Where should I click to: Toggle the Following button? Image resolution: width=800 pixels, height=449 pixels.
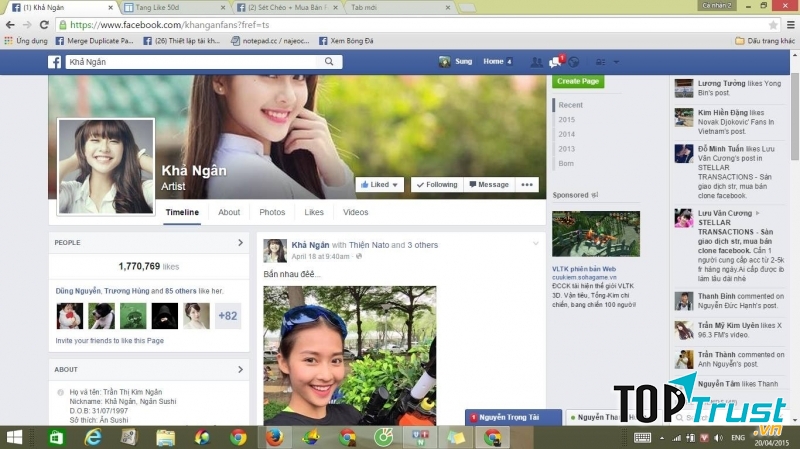tap(437, 185)
